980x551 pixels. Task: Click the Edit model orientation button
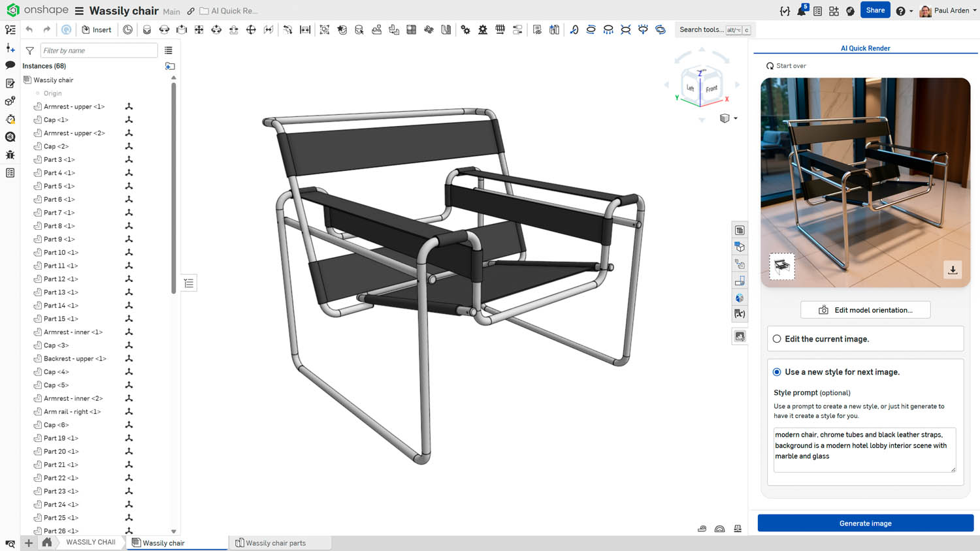click(x=865, y=310)
